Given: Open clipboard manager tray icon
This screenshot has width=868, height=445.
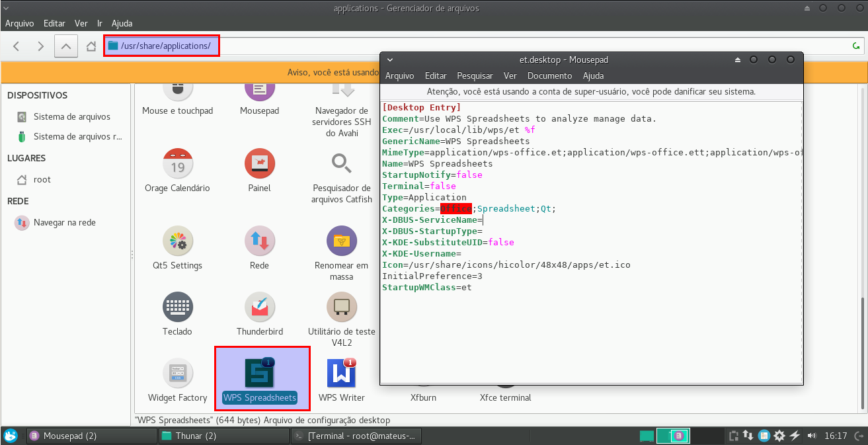Looking at the screenshot, I should (734, 436).
